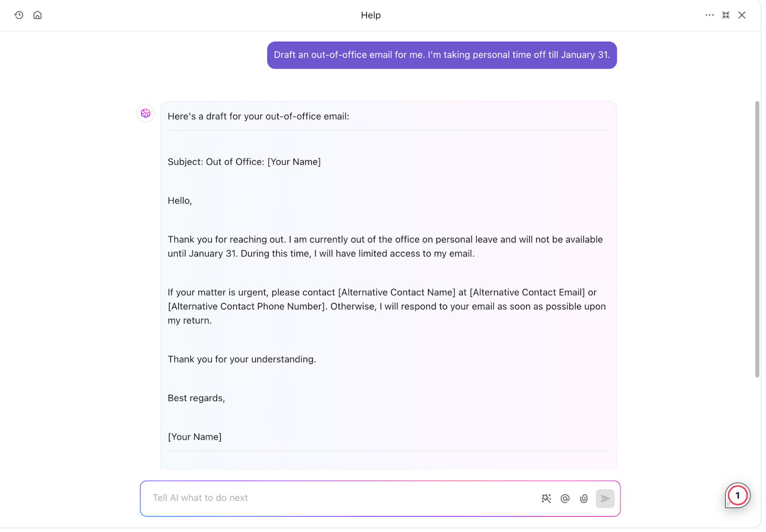Open the three-dot more options menu

pyautogui.click(x=710, y=15)
